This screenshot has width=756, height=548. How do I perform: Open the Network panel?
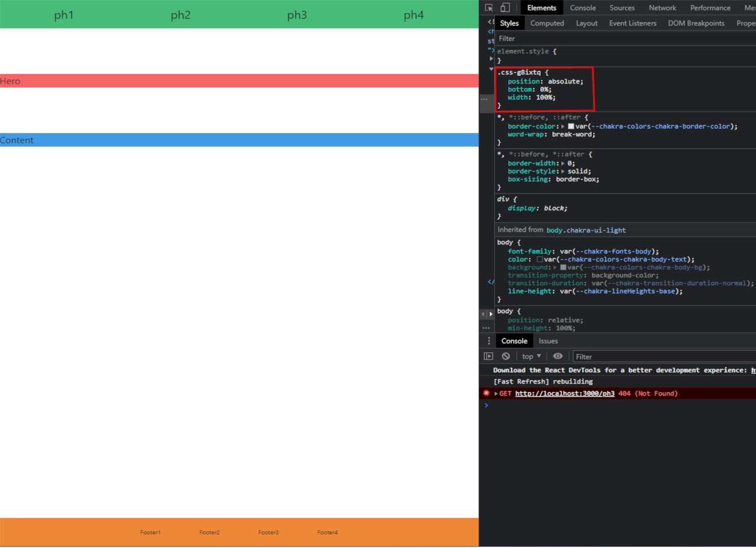[662, 7]
